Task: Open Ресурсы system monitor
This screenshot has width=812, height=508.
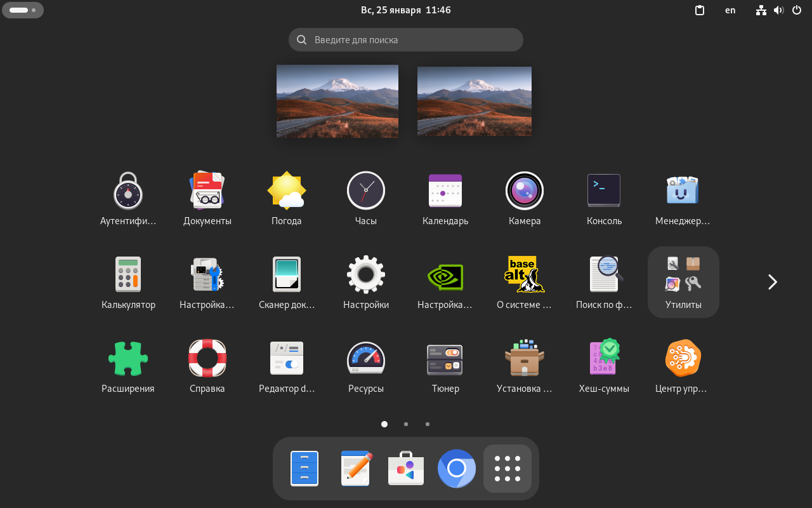Action: click(x=366, y=358)
